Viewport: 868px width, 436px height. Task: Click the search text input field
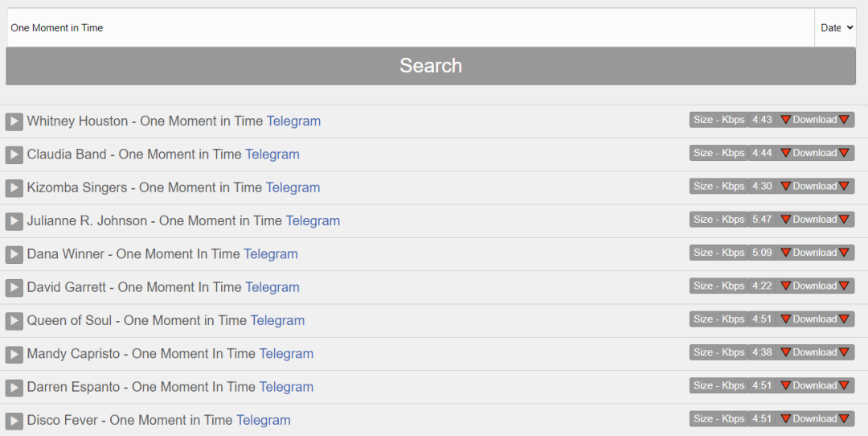point(410,27)
